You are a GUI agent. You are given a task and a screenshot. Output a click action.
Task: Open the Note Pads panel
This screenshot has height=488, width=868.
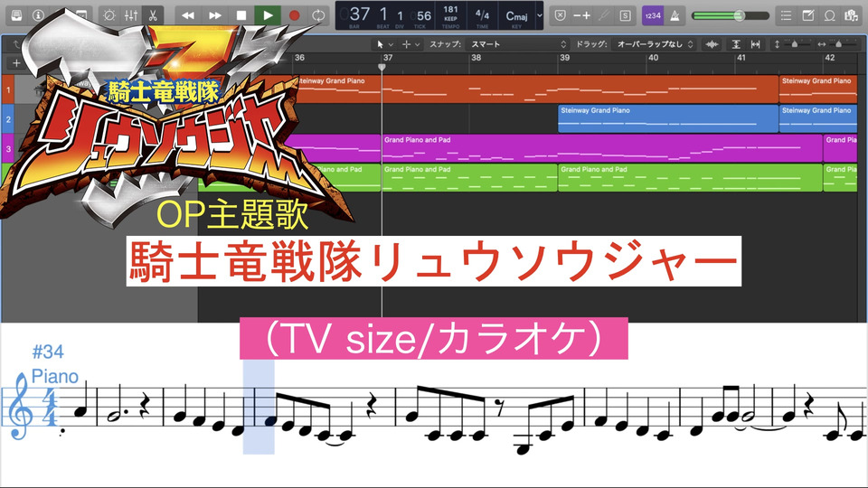tap(807, 15)
